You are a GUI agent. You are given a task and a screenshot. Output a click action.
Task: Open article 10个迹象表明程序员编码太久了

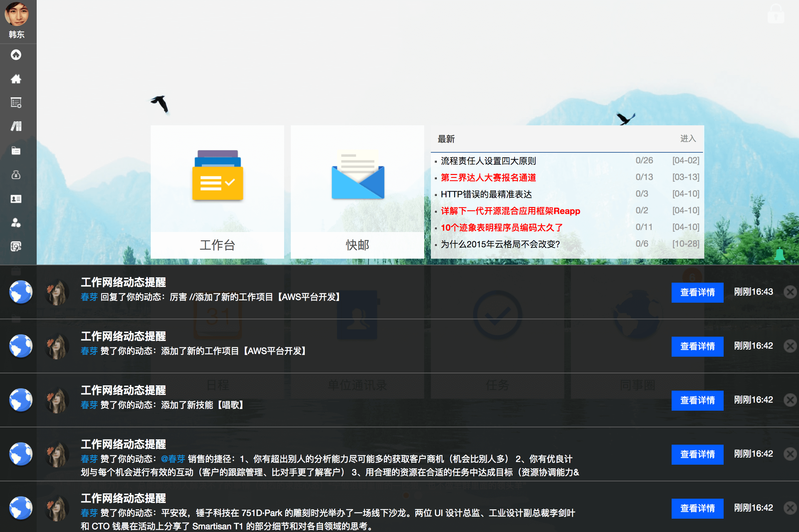502,227
